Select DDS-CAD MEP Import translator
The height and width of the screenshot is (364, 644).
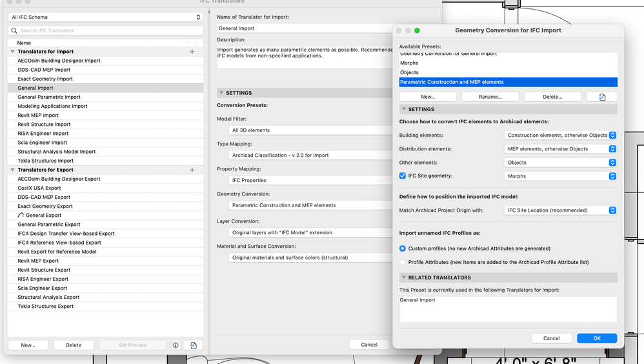[x=106, y=70]
